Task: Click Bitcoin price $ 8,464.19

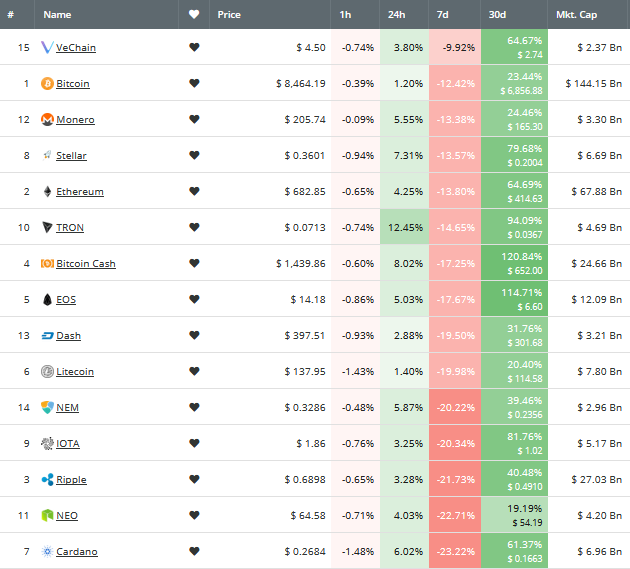Action: point(301,84)
